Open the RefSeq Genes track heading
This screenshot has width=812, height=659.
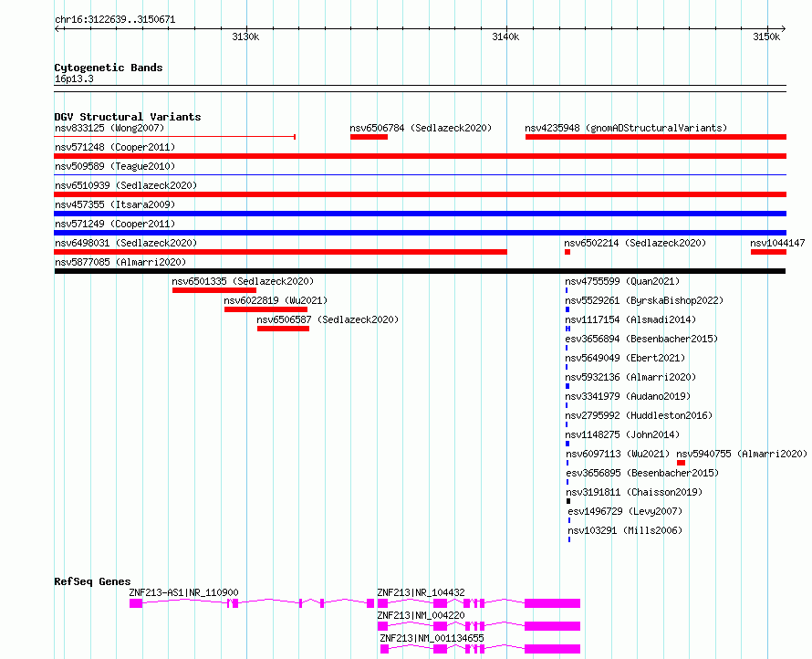click(92, 581)
